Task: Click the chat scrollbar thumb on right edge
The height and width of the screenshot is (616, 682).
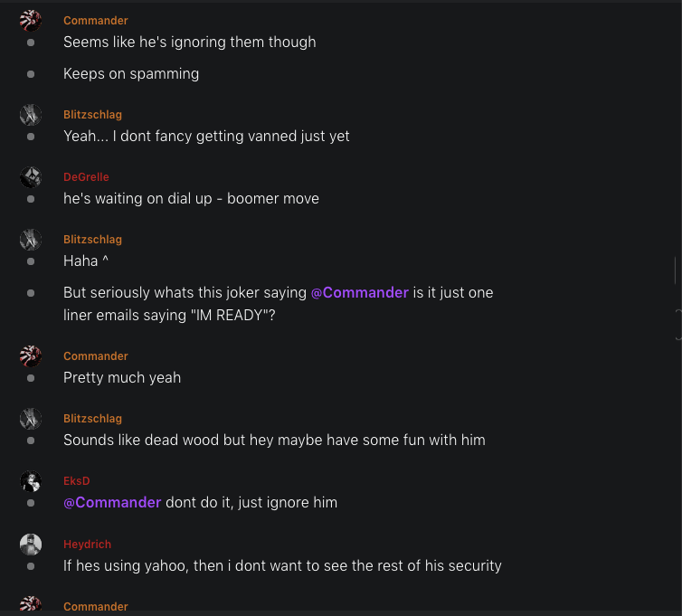Action: [x=675, y=270]
